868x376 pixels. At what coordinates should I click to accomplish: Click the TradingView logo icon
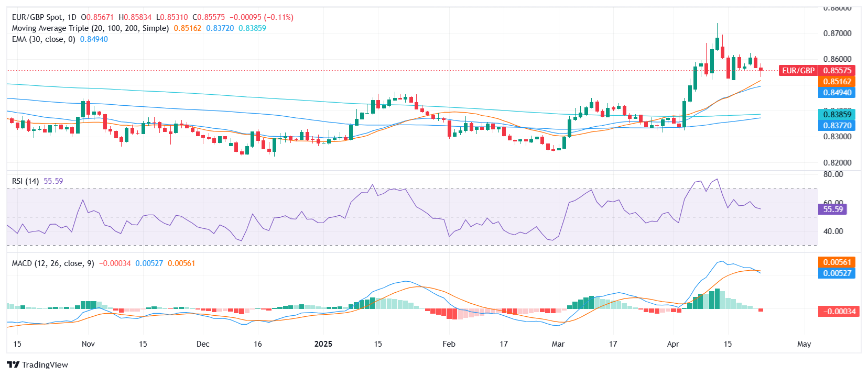coord(13,364)
